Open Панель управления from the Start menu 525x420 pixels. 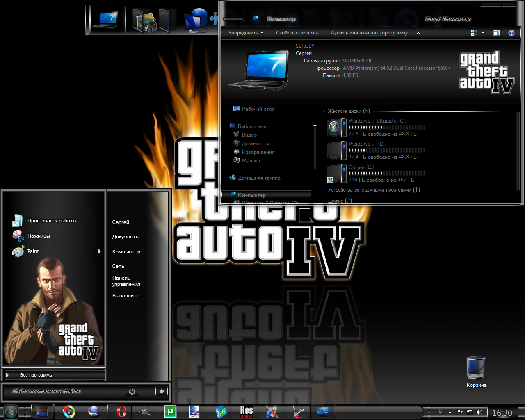pyautogui.click(x=126, y=281)
